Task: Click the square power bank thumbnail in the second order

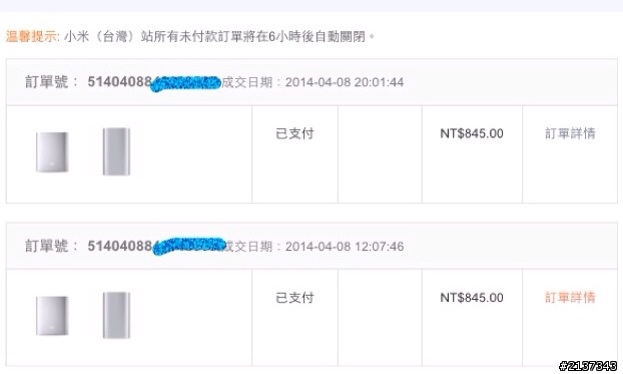Action: click(52, 316)
